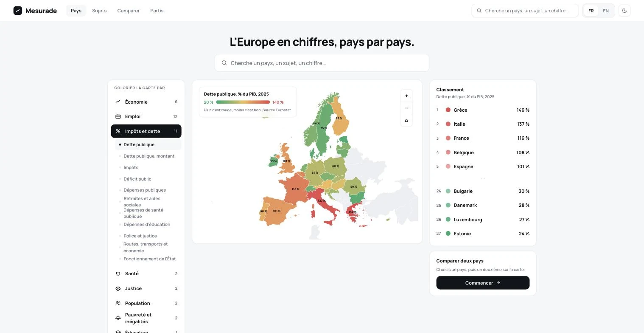Expand the Santé category
This screenshot has height=333, width=644.
[x=146, y=274]
